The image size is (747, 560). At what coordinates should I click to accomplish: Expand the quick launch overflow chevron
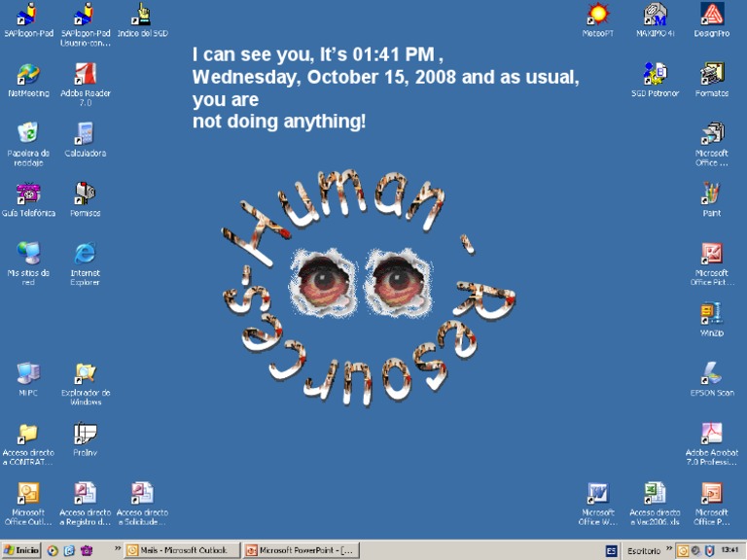click(118, 548)
